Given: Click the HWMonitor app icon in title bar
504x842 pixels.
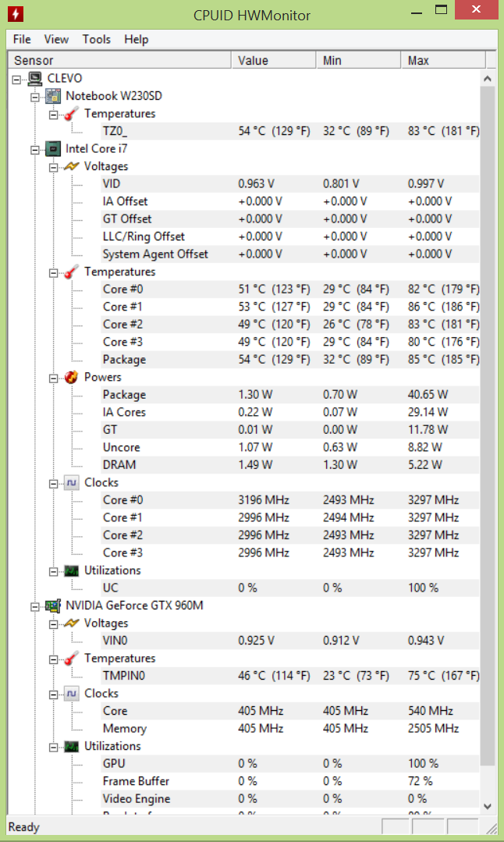Looking at the screenshot, I should click(16, 14).
